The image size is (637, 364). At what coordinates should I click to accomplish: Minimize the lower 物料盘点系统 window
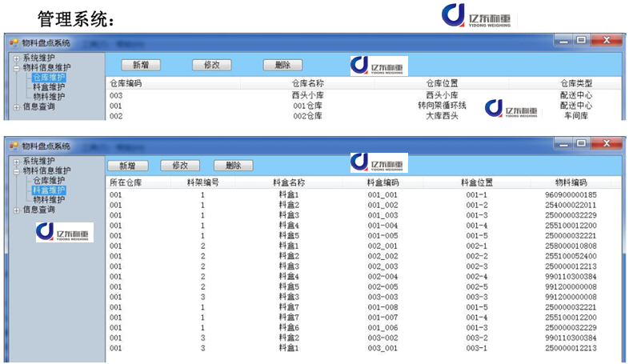point(563,143)
